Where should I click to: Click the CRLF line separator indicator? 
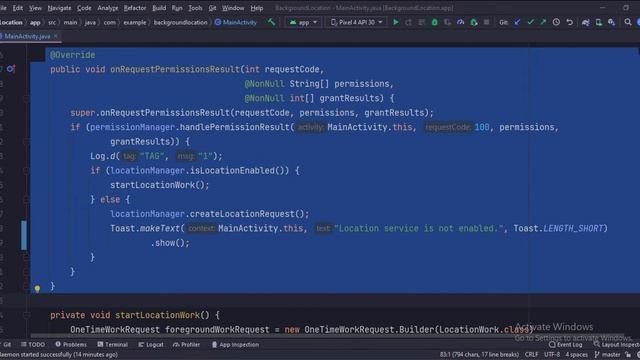click(531, 355)
